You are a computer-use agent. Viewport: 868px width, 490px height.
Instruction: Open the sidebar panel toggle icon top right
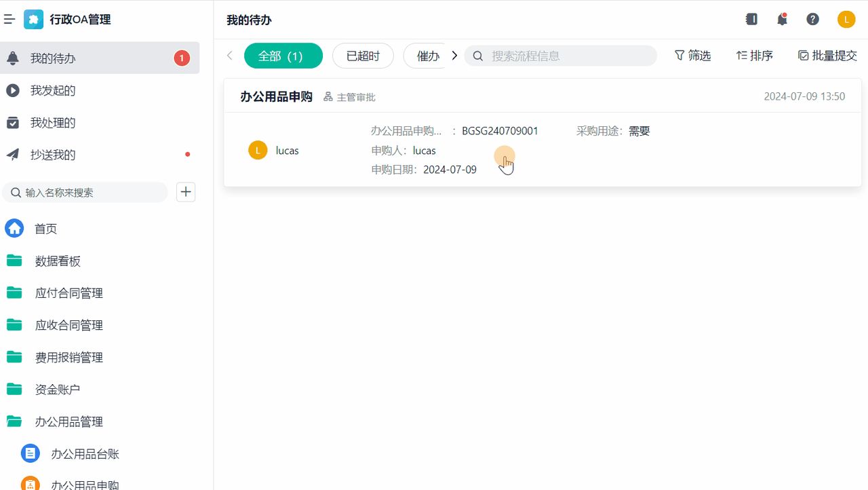point(751,19)
